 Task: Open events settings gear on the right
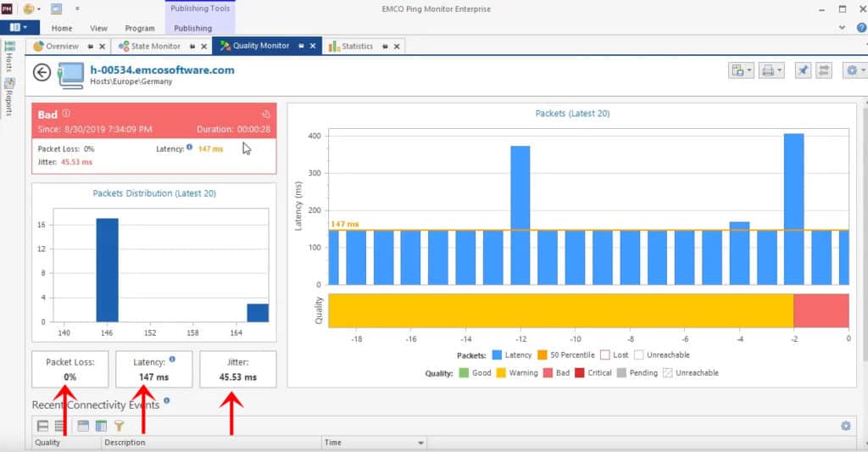point(846,426)
